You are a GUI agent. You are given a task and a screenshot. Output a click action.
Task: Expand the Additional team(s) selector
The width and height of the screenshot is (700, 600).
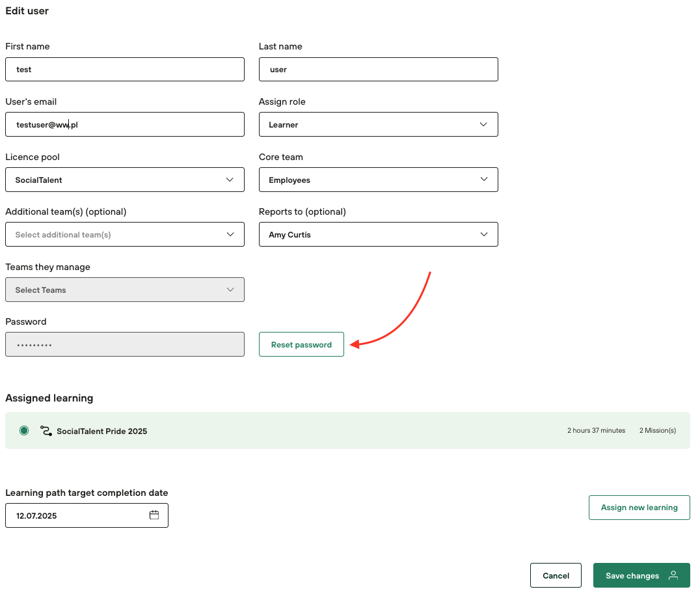[x=124, y=234]
